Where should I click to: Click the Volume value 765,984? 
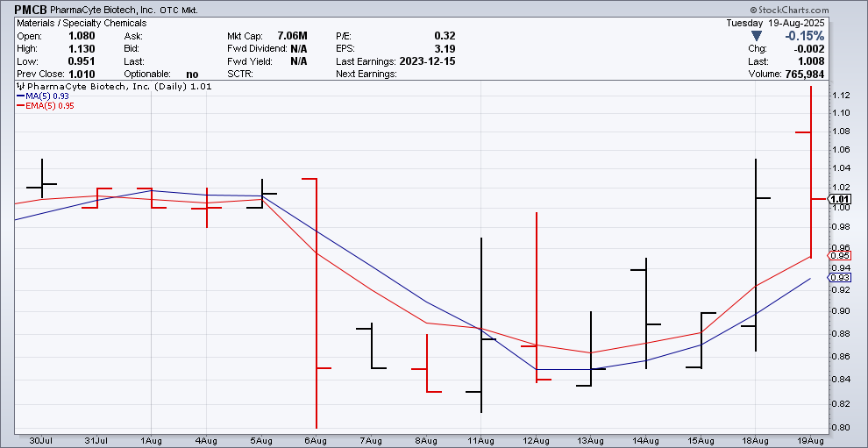(x=804, y=75)
